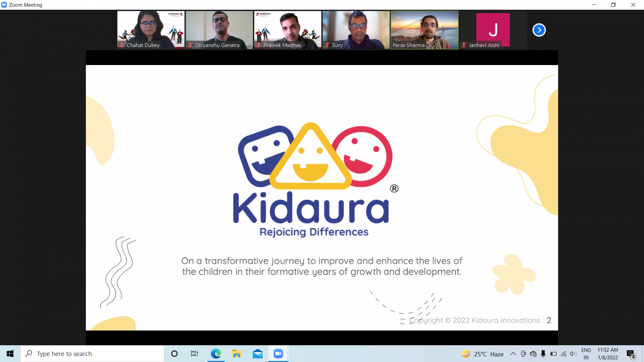Open the Windows Start menu
The image size is (644, 362).
pyautogui.click(x=10, y=353)
